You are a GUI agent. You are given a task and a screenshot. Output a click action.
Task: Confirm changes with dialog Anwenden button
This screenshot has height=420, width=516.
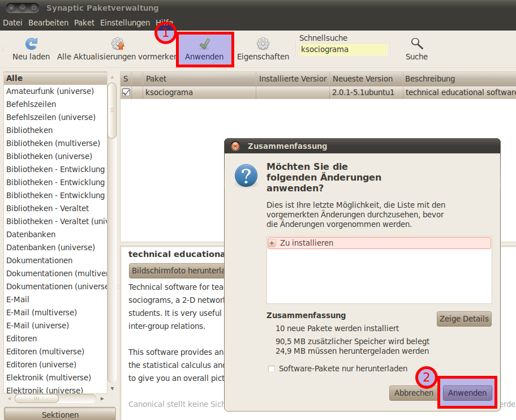pyautogui.click(x=467, y=393)
